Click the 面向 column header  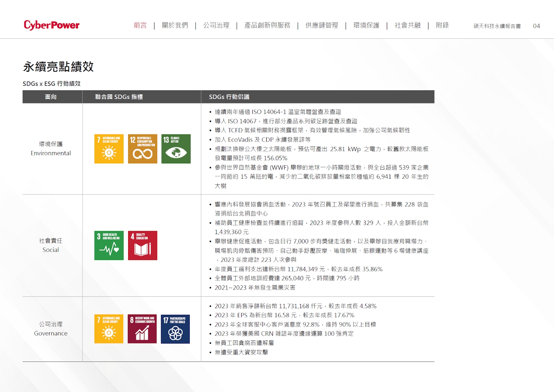click(x=51, y=97)
